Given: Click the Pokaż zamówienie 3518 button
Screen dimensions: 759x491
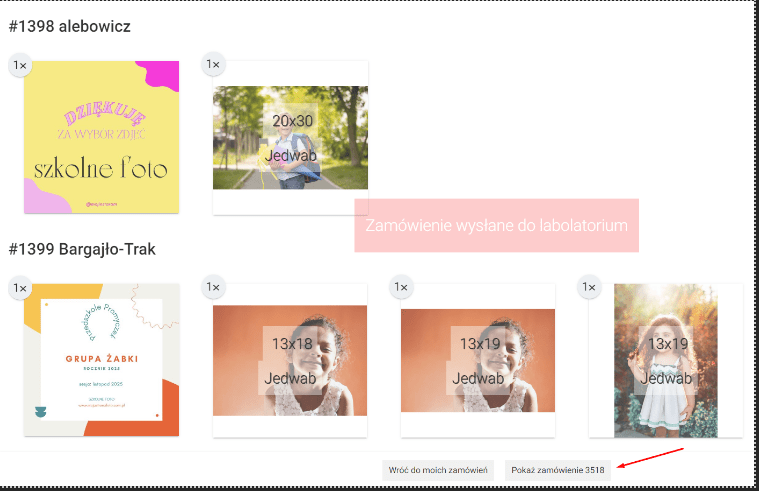Looking at the screenshot, I should pos(557,469).
